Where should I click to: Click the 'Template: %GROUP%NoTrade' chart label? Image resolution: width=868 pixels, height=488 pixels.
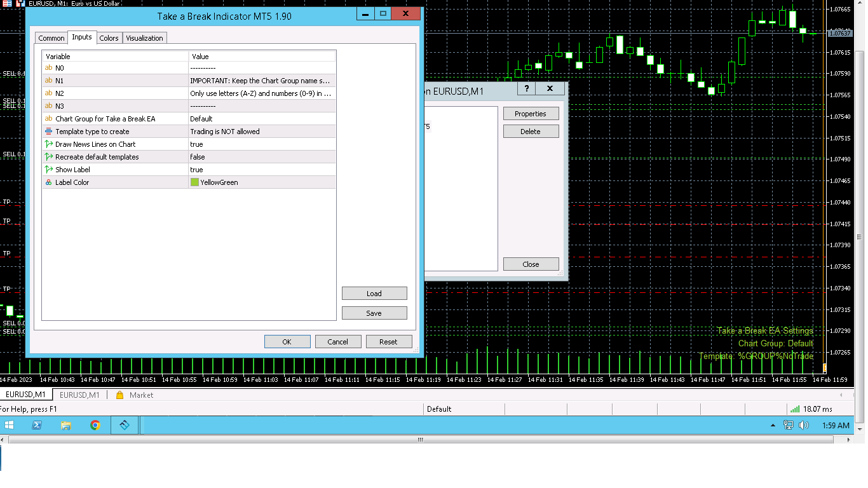[756, 356]
